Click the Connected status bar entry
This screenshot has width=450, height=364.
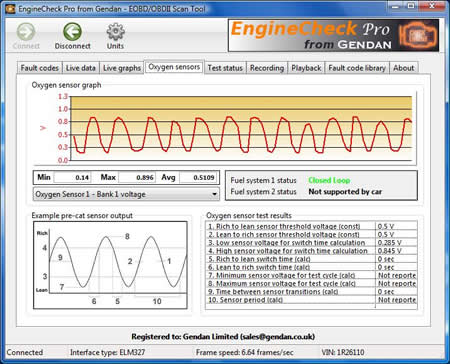[25, 352]
